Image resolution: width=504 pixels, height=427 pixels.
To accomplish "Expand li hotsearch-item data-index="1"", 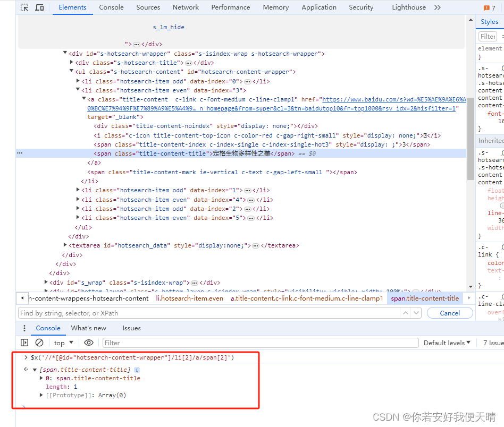I will [78, 190].
